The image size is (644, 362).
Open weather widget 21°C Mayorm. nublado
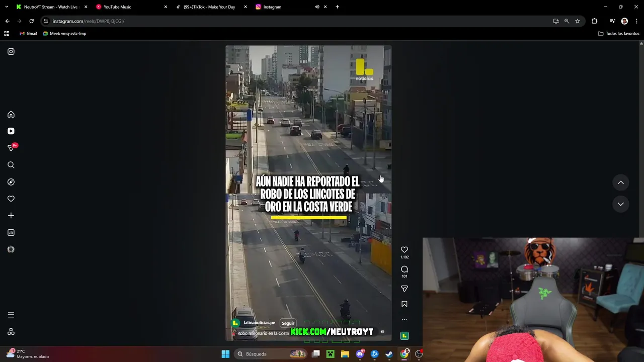click(28, 354)
